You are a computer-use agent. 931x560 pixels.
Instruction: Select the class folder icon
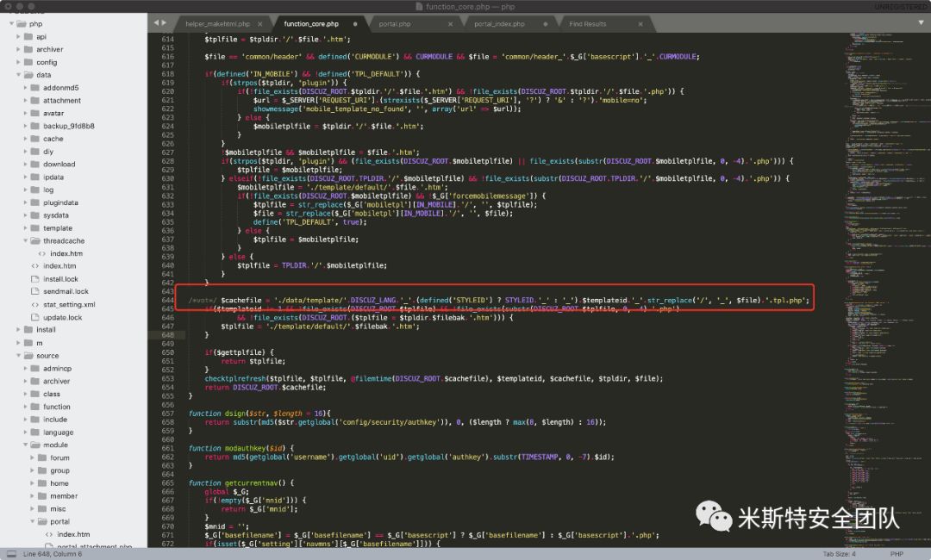pyautogui.click(x=35, y=394)
